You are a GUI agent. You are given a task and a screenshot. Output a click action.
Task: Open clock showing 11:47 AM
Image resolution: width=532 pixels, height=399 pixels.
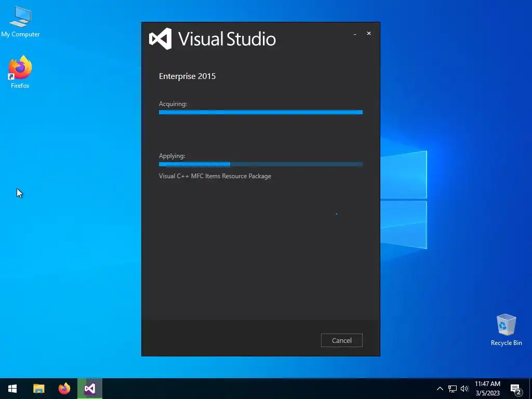pos(487,389)
